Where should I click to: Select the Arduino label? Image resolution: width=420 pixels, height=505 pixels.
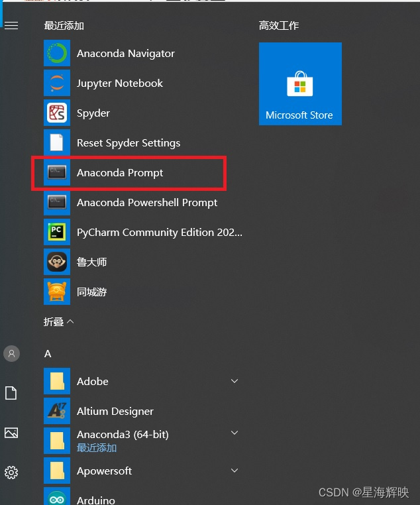tap(96, 500)
